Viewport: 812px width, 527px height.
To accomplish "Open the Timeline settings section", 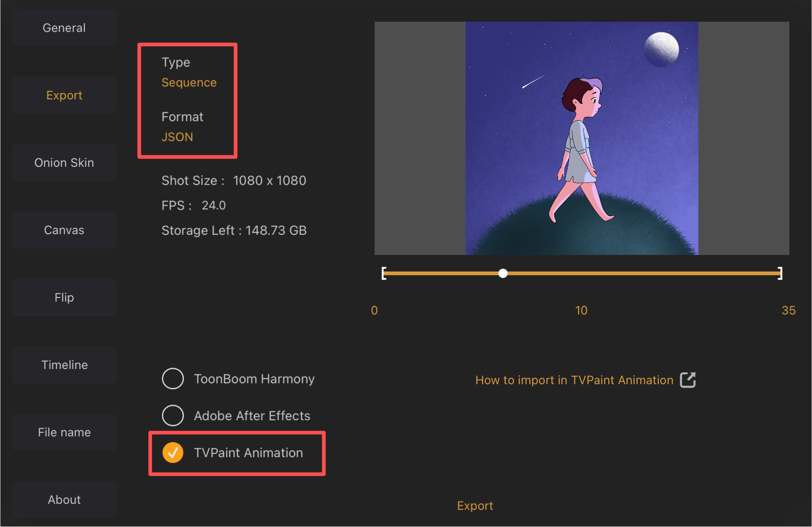I will pos(64,364).
